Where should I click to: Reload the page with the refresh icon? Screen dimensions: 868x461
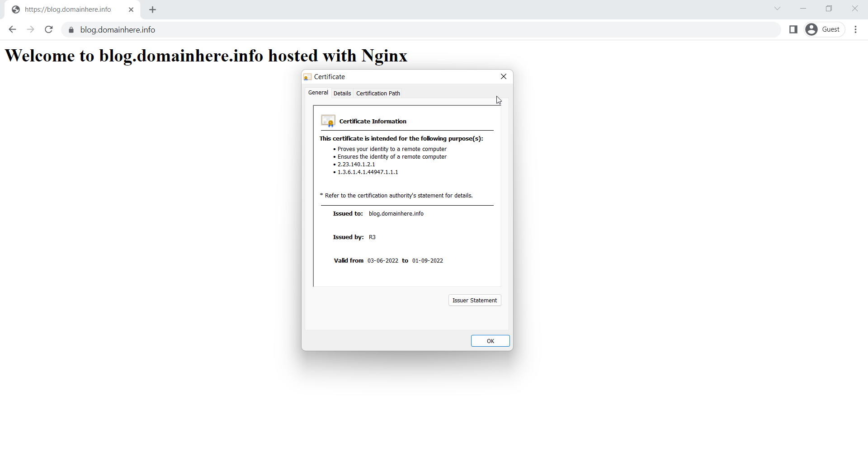49,29
